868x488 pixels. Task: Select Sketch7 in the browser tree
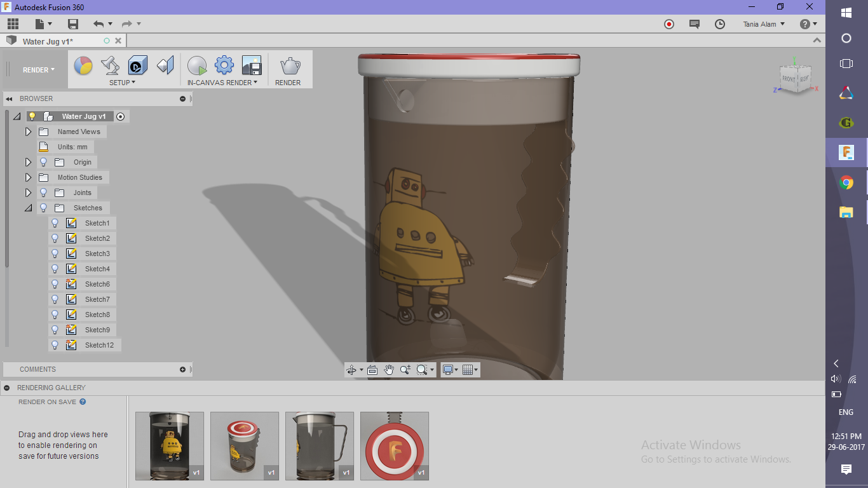click(97, 299)
